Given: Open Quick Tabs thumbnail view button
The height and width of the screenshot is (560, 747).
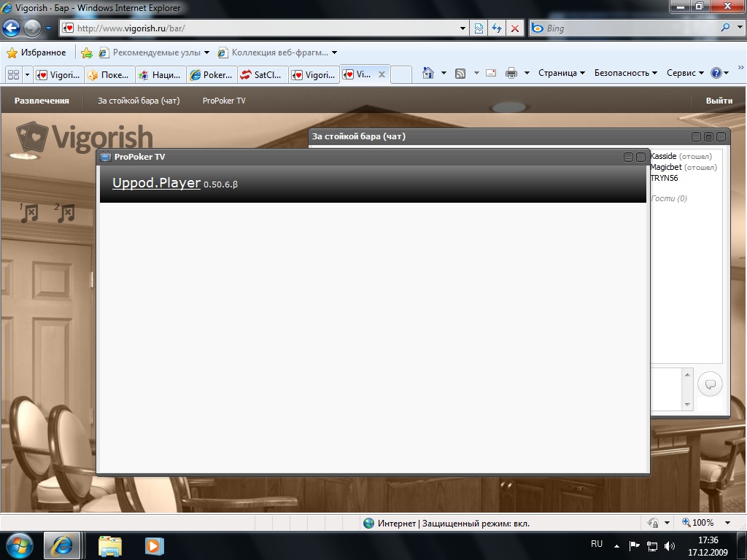Looking at the screenshot, I should click(x=13, y=74).
